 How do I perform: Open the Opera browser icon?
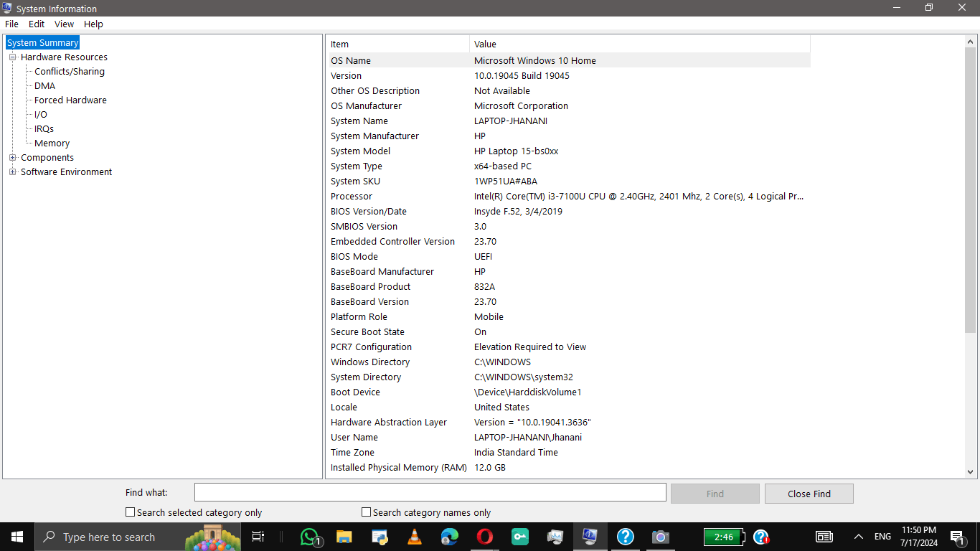485,537
